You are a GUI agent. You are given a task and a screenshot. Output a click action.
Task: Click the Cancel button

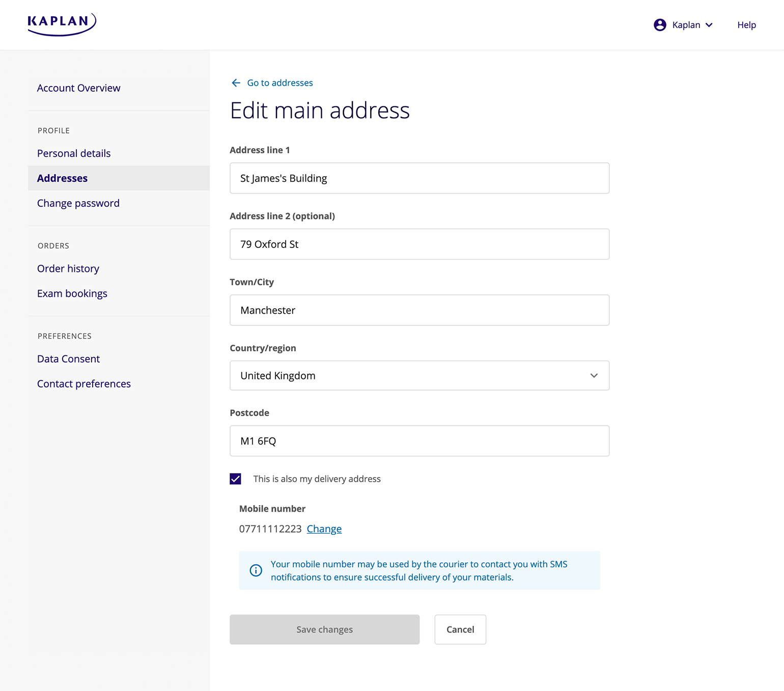[x=460, y=629]
